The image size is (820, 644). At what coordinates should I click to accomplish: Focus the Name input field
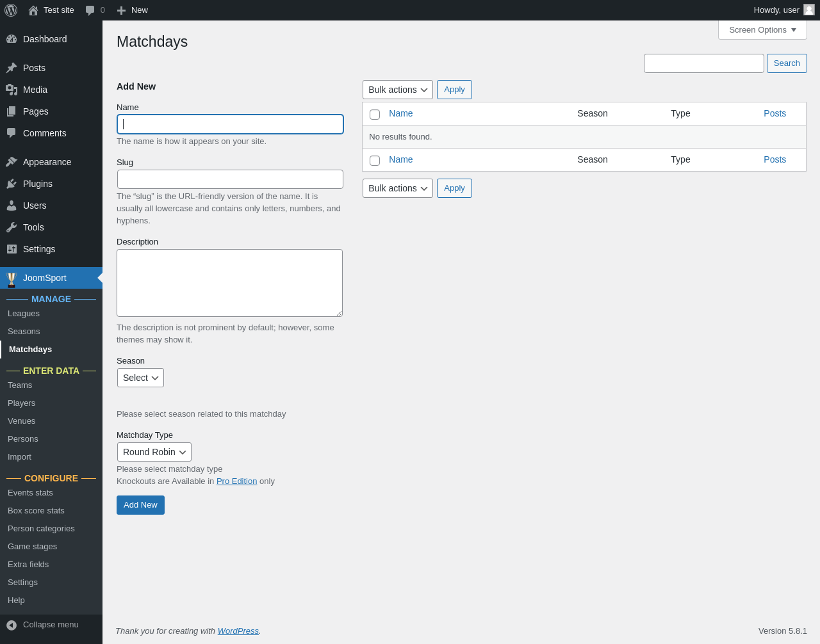pos(230,124)
